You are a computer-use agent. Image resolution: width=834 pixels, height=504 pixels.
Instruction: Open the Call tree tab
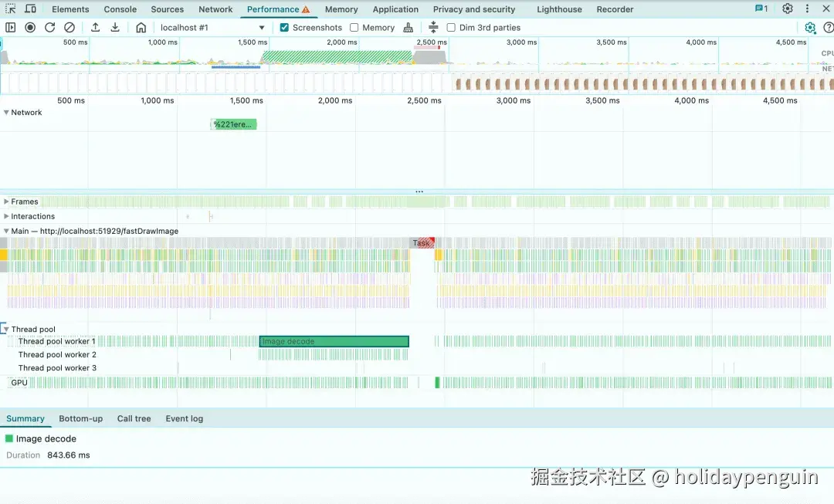pyautogui.click(x=134, y=418)
